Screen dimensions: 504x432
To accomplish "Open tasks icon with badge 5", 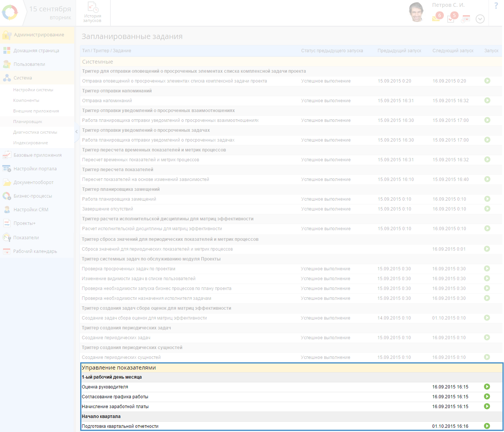I will (x=451, y=18).
